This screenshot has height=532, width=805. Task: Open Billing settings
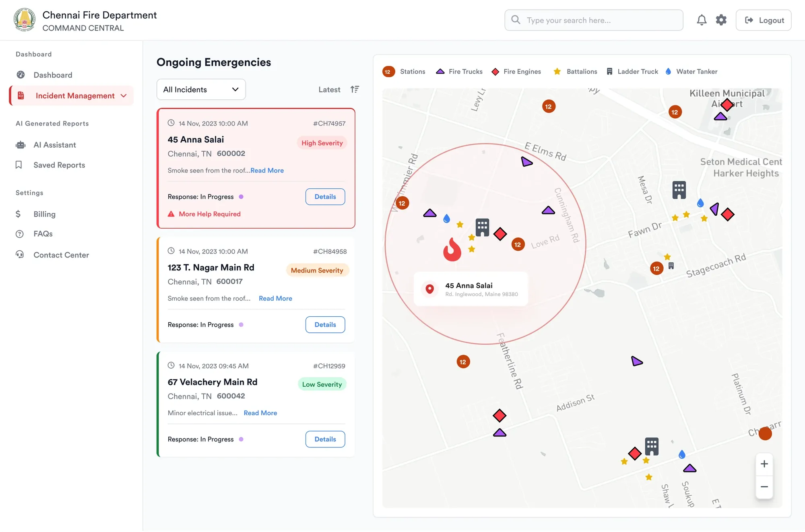[44, 214]
